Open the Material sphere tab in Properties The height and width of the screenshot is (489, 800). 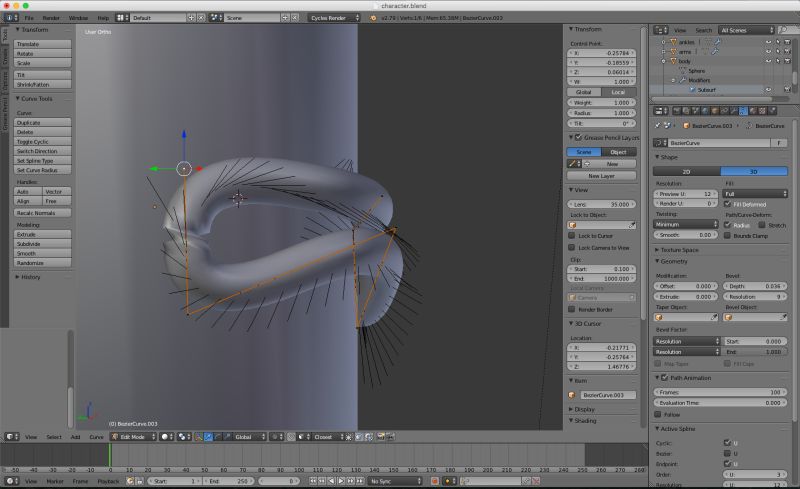(753, 111)
